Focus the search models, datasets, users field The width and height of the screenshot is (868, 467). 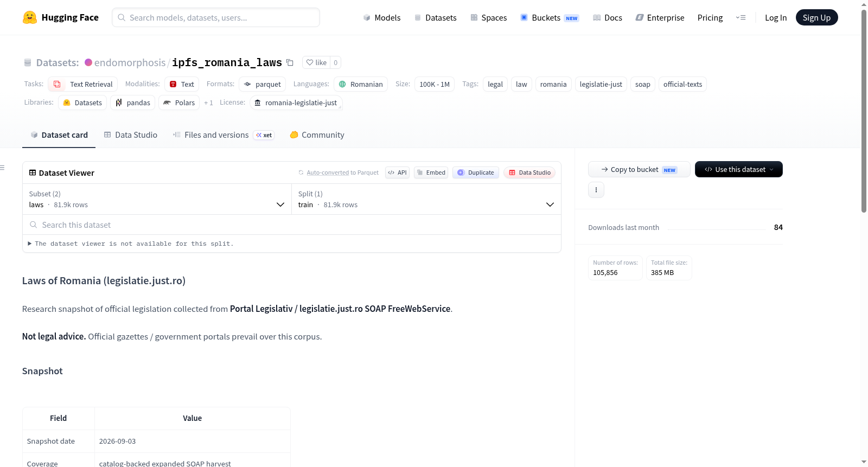tap(216, 17)
